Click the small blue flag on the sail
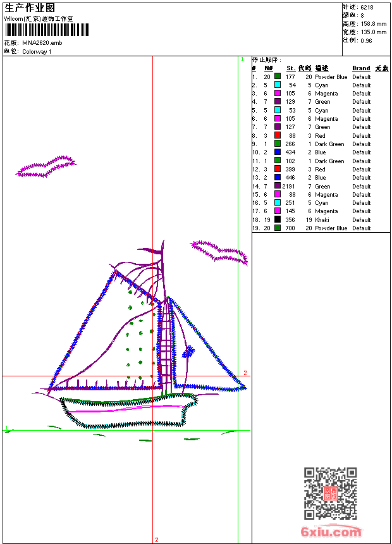 (188, 352)
